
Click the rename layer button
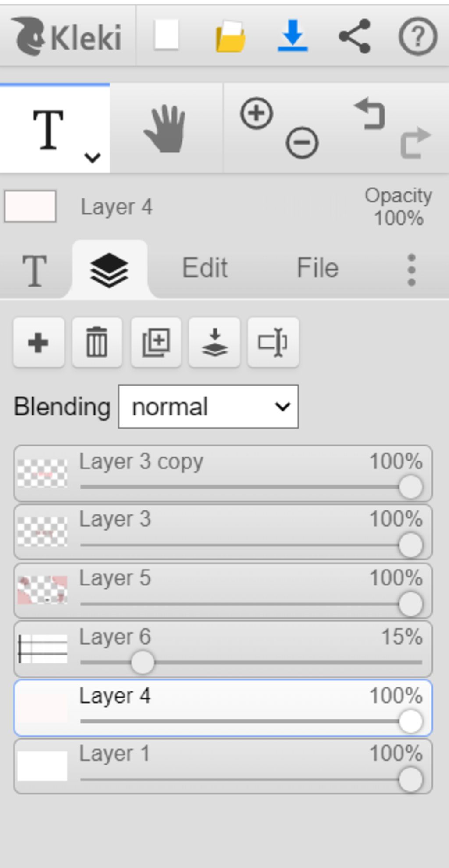point(273,342)
